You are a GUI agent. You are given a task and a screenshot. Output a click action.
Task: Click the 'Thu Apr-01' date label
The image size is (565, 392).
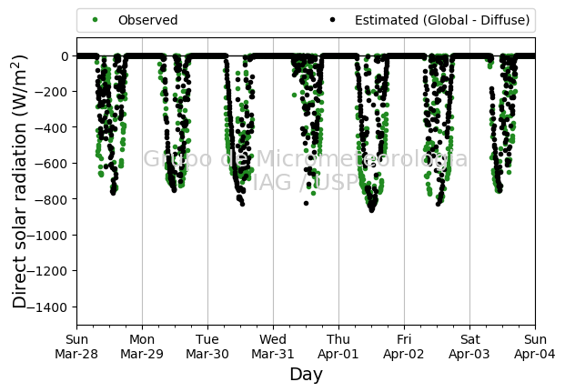pyautogui.click(x=338, y=347)
